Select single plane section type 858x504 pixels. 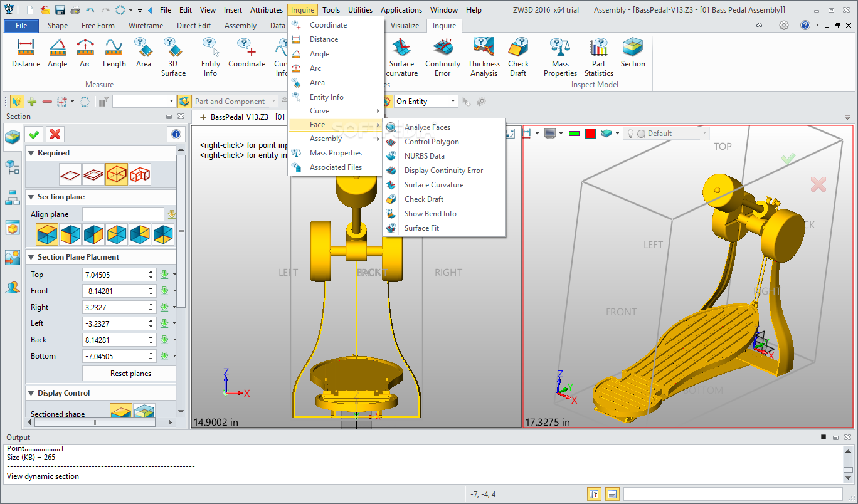point(70,174)
